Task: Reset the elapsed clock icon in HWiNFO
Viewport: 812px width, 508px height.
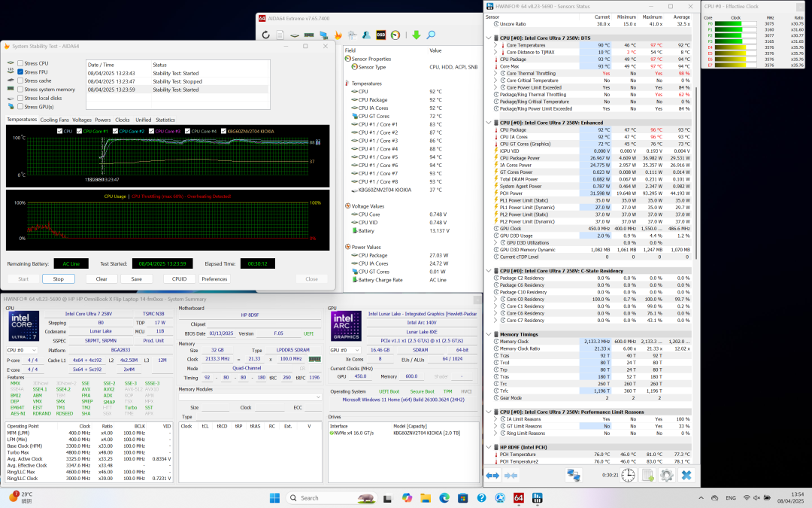Action: tap(628, 475)
